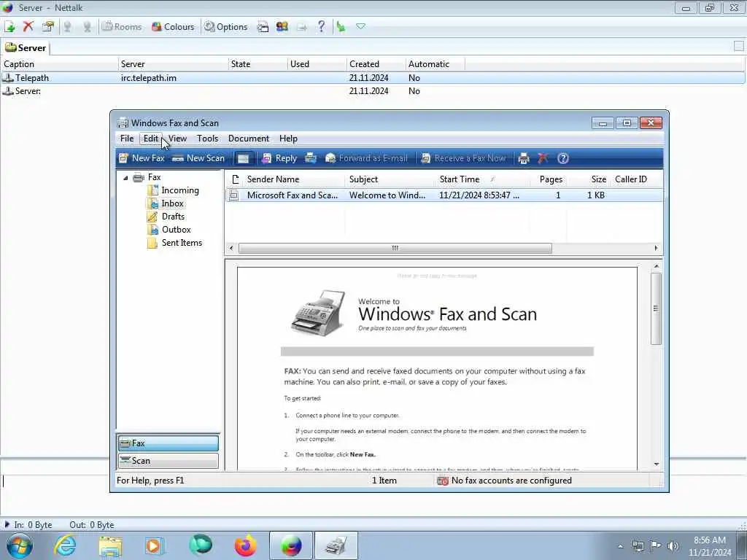Switch to Fax view button at bottom-left
The height and width of the screenshot is (560, 747).
[169, 443]
